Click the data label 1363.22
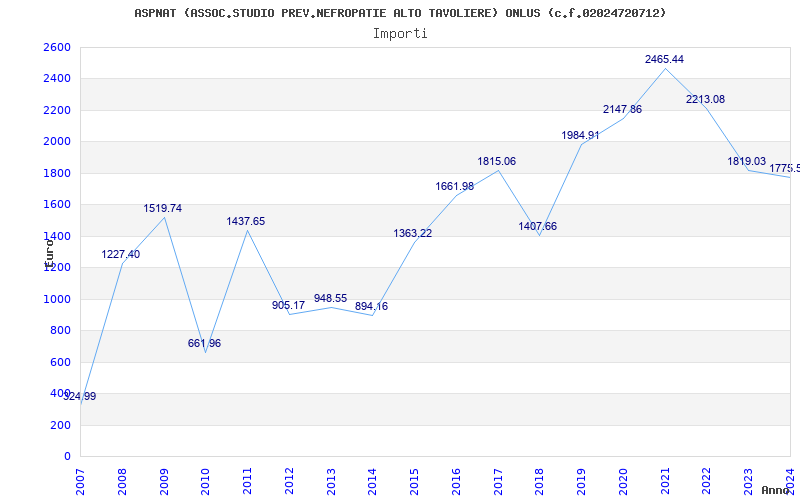The width and height of the screenshot is (800, 500). coord(413,233)
